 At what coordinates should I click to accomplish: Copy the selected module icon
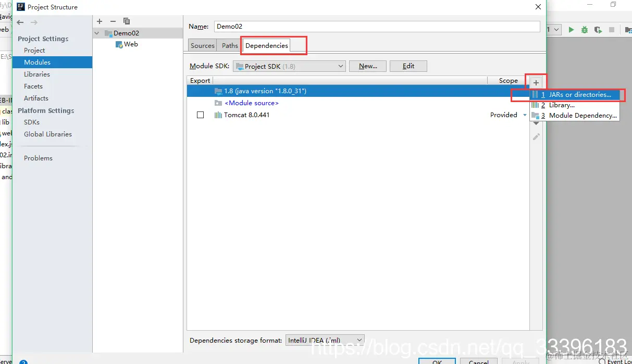click(127, 21)
